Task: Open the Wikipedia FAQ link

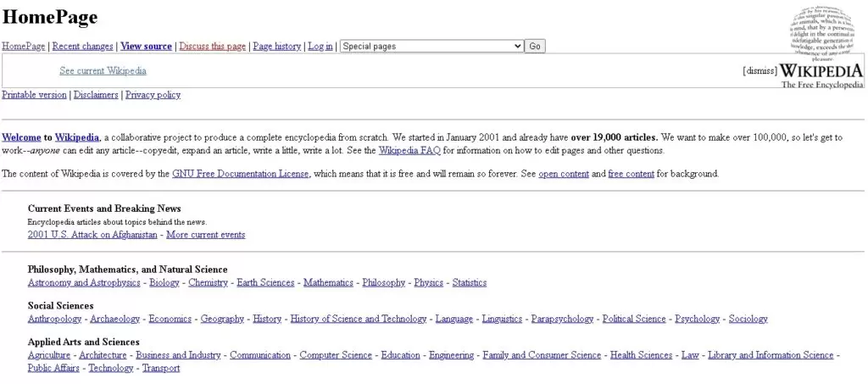Action: [x=409, y=151]
